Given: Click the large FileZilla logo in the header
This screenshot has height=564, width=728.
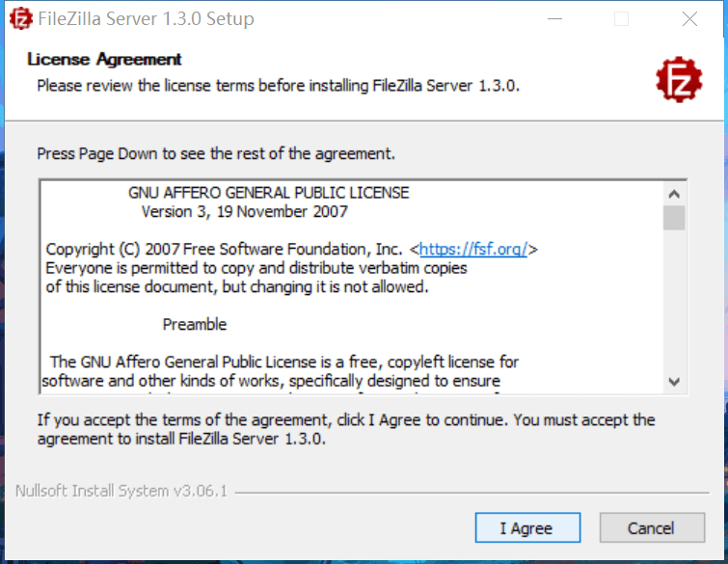Looking at the screenshot, I should [679, 79].
